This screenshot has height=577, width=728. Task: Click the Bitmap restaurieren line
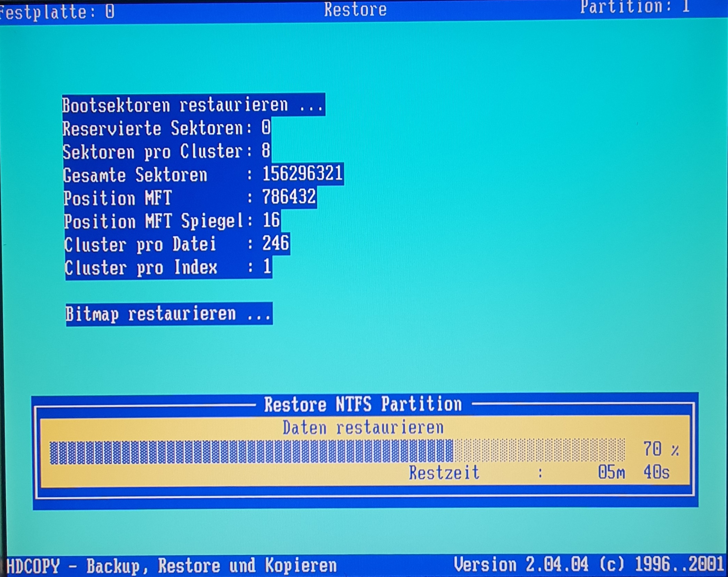pos(168,314)
